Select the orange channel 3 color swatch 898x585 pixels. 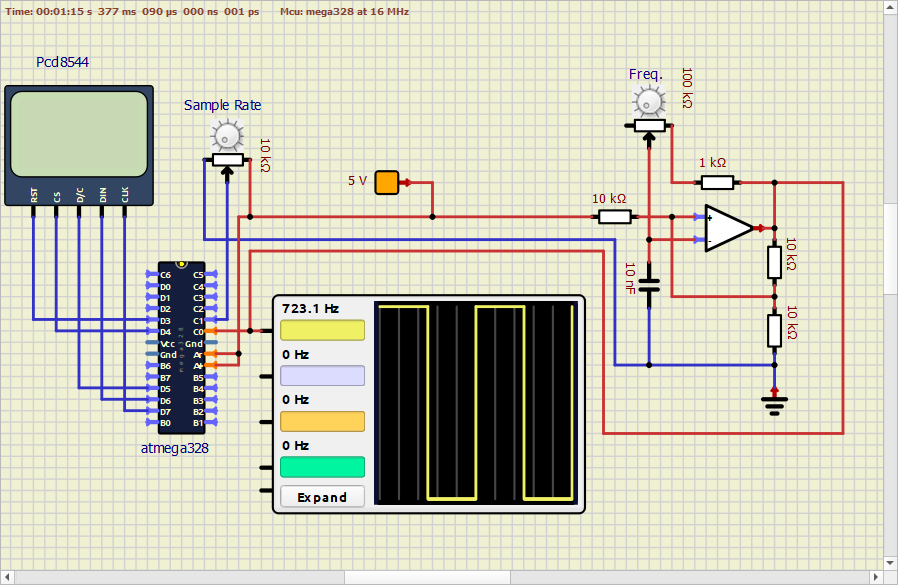click(322, 421)
